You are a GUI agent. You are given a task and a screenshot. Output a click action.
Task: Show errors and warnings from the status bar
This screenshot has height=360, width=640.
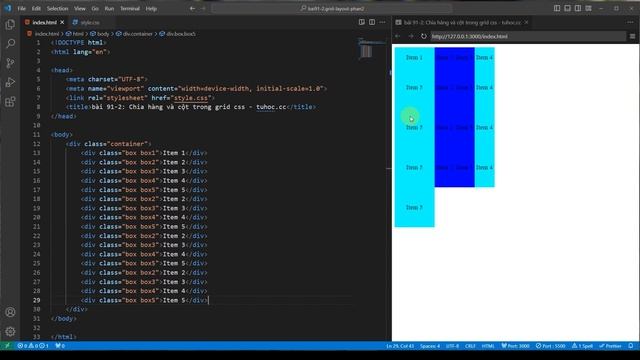tap(33, 346)
